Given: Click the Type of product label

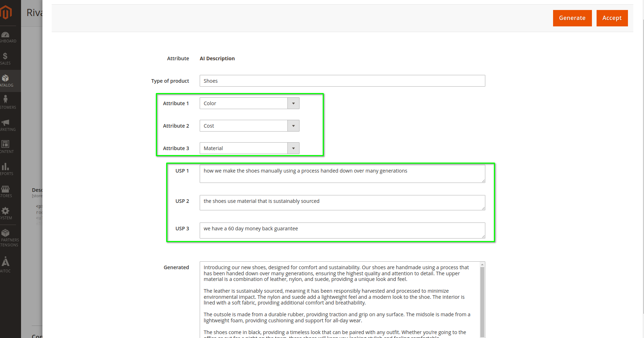Looking at the screenshot, I should click(170, 81).
